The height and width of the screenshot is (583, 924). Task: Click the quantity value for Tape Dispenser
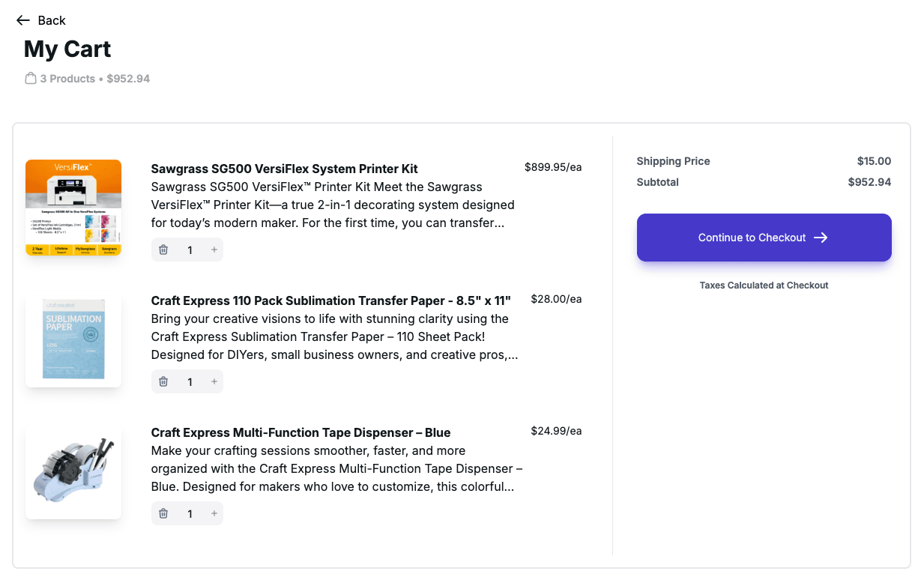pyautogui.click(x=190, y=514)
